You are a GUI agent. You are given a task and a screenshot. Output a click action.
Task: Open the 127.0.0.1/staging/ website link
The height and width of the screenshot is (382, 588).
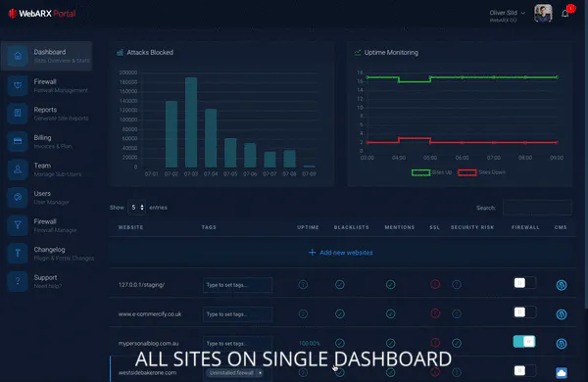click(141, 285)
